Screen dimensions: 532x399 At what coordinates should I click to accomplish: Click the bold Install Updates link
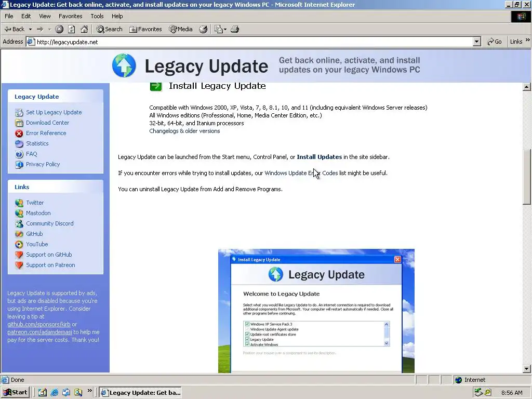click(320, 157)
